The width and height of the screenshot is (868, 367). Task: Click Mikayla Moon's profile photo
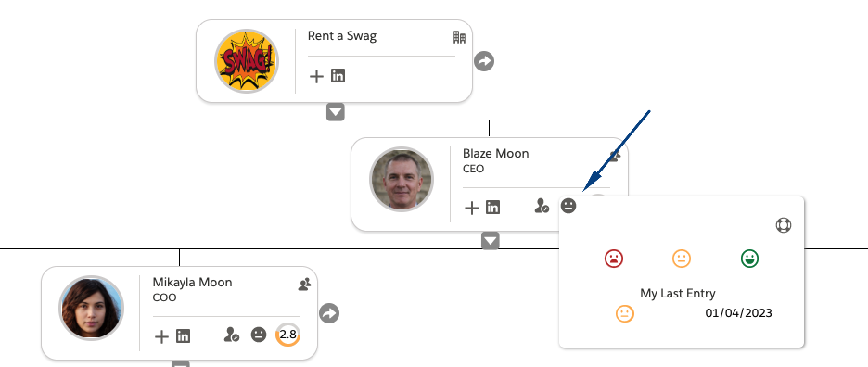91,308
